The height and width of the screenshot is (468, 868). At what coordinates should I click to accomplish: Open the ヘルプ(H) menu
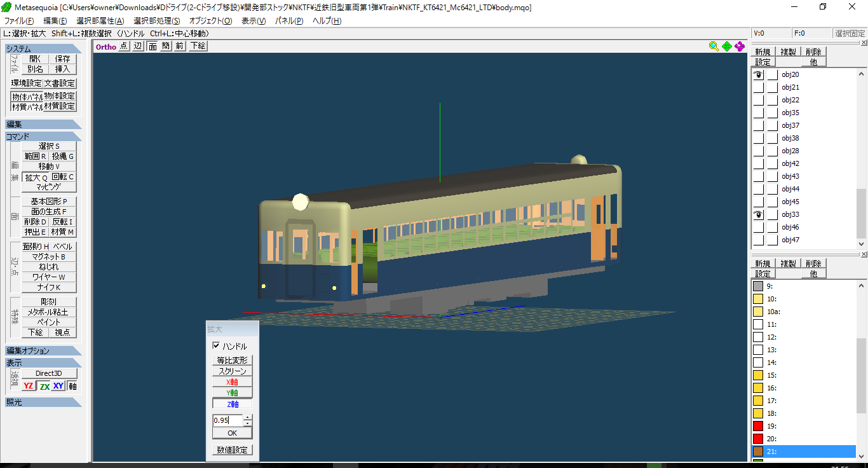[327, 21]
